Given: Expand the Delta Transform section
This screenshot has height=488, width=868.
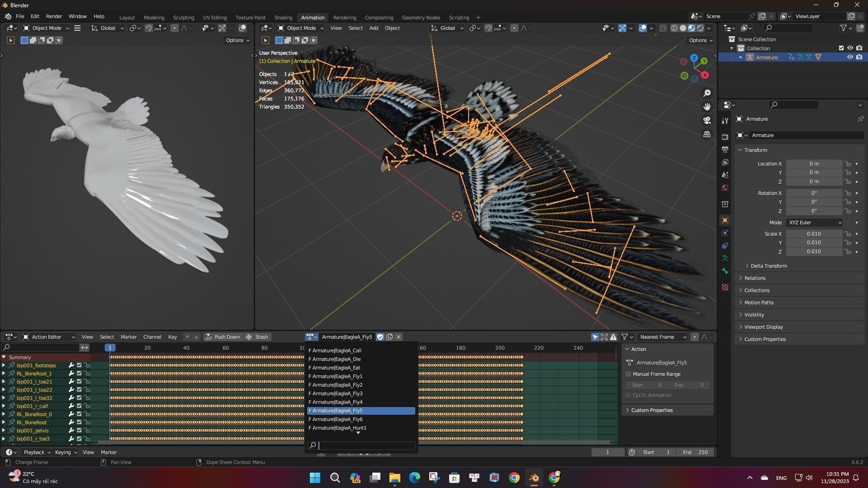Looking at the screenshot, I should (x=768, y=266).
